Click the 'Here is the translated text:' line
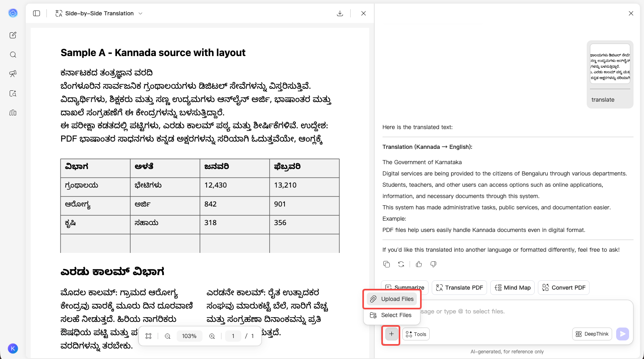Screen dimensions: 644x359 pos(418,127)
